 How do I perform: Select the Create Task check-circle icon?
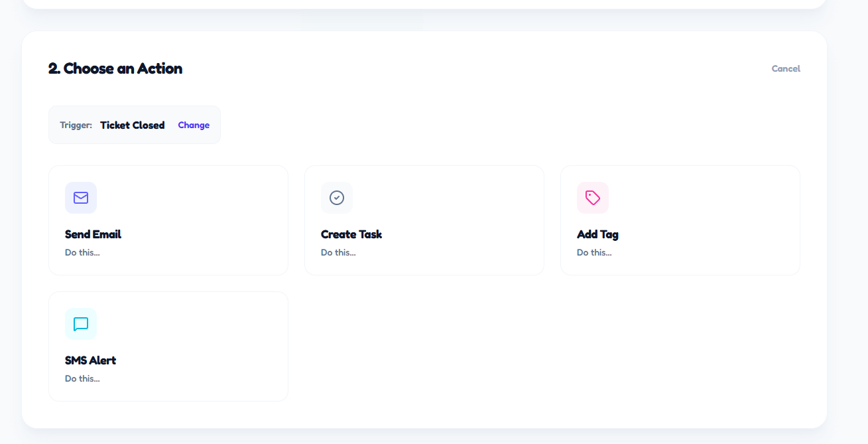pyautogui.click(x=336, y=197)
